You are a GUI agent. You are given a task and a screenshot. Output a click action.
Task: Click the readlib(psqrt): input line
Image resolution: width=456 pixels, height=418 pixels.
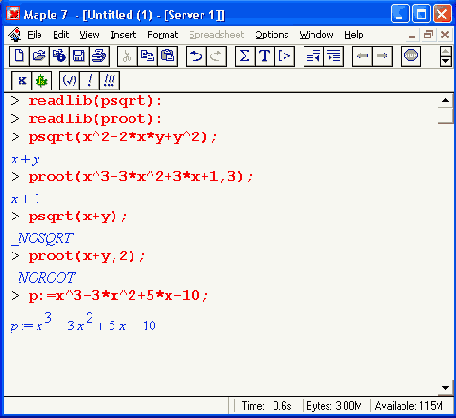click(95, 101)
